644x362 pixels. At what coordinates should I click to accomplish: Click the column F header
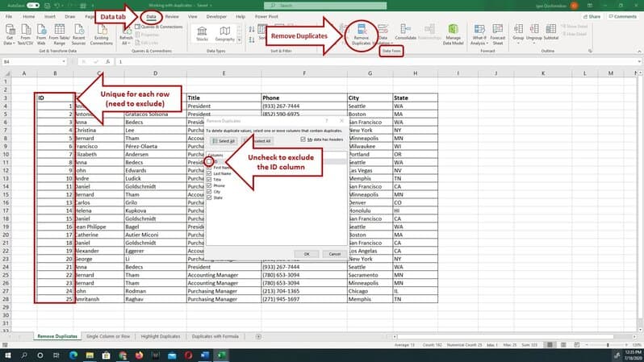tap(304, 73)
